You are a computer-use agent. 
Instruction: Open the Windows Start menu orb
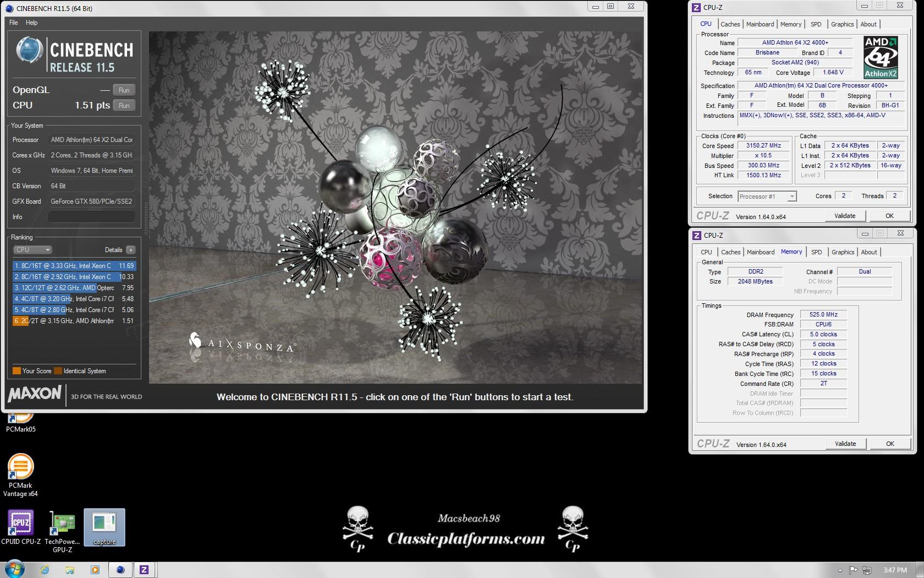pos(14,570)
